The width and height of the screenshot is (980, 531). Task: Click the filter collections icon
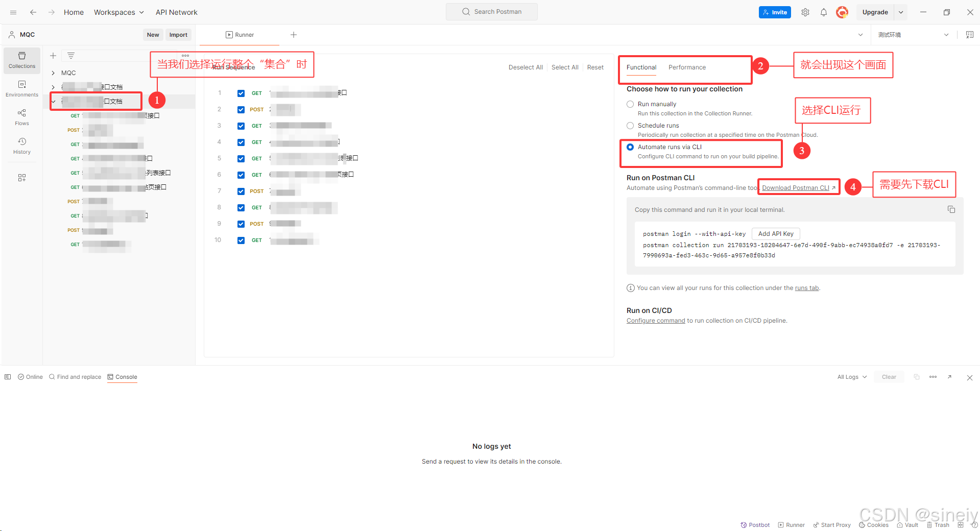point(71,56)
